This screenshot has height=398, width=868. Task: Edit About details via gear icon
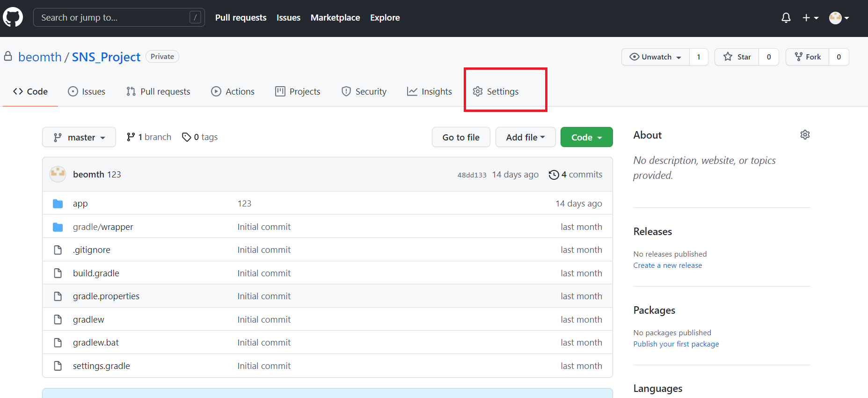[x=805, y=135]
